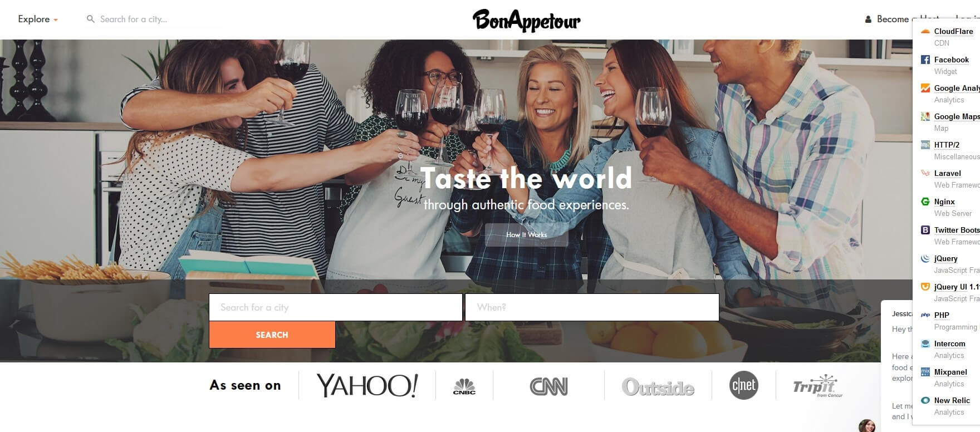Screen dimensions: 980x432
Task: Open the PHP technology link
Action: tap(942, 315)
